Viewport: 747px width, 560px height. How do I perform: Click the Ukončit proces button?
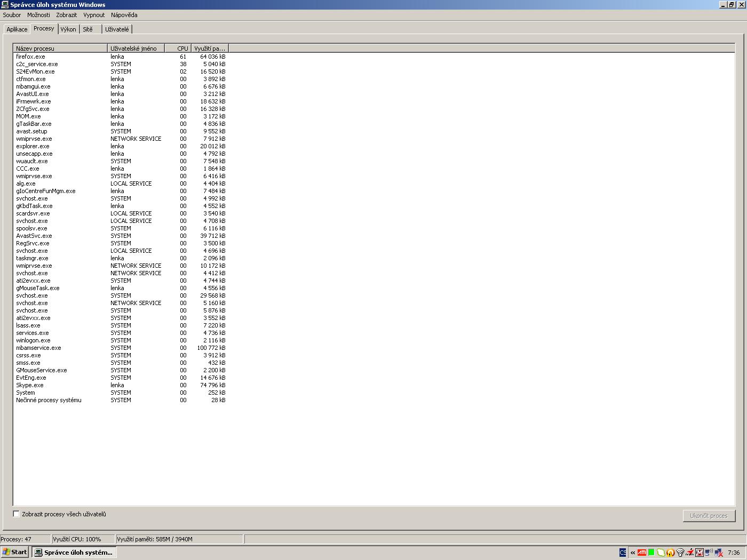click(x=709, y=516)
